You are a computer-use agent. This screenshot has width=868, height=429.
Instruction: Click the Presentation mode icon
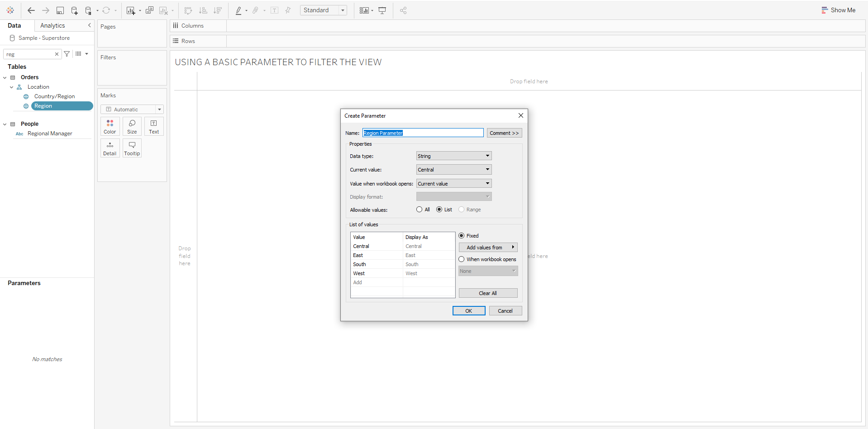click(x=382, y=10)
